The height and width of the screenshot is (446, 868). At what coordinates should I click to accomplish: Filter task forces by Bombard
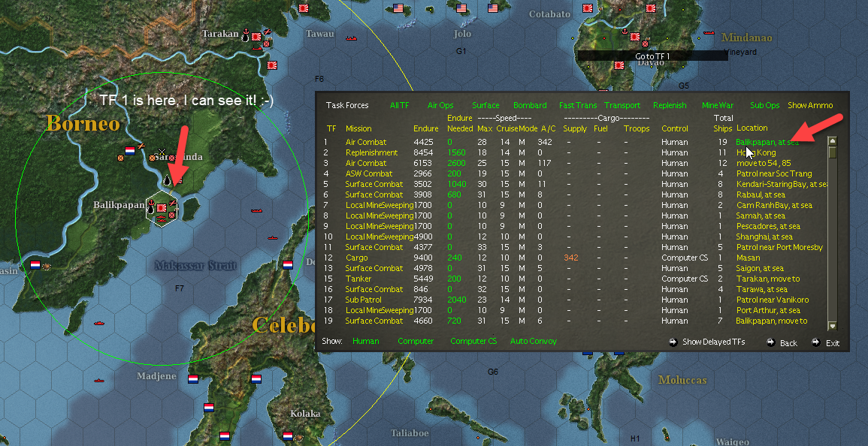click(530, 105)
